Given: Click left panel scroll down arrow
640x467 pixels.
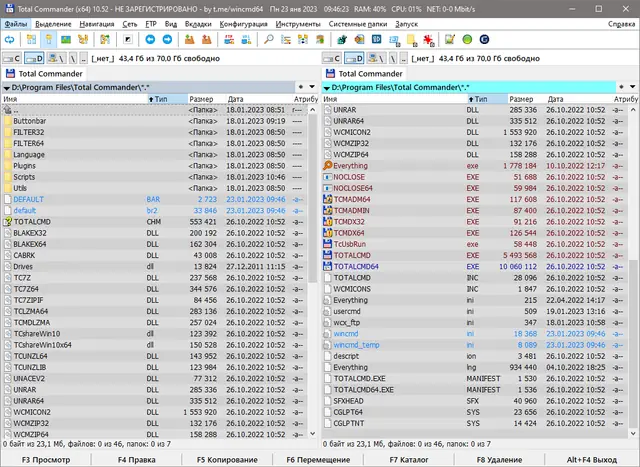Looking at the screenshot, I should pos(313,434).
